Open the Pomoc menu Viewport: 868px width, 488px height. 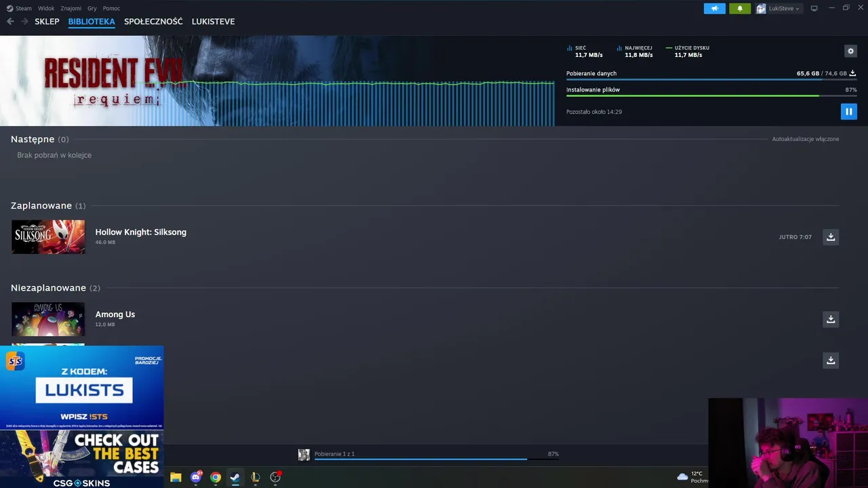(111, 8)
